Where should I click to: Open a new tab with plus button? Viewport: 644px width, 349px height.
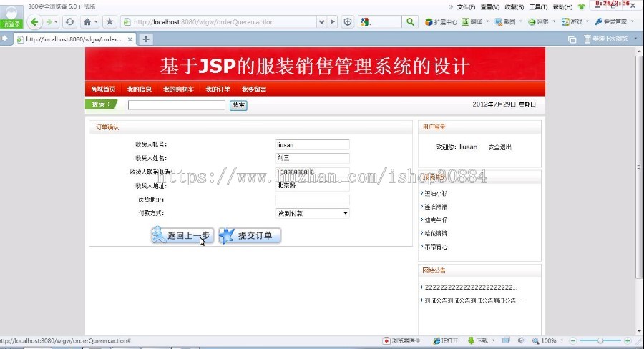point(146,39)
